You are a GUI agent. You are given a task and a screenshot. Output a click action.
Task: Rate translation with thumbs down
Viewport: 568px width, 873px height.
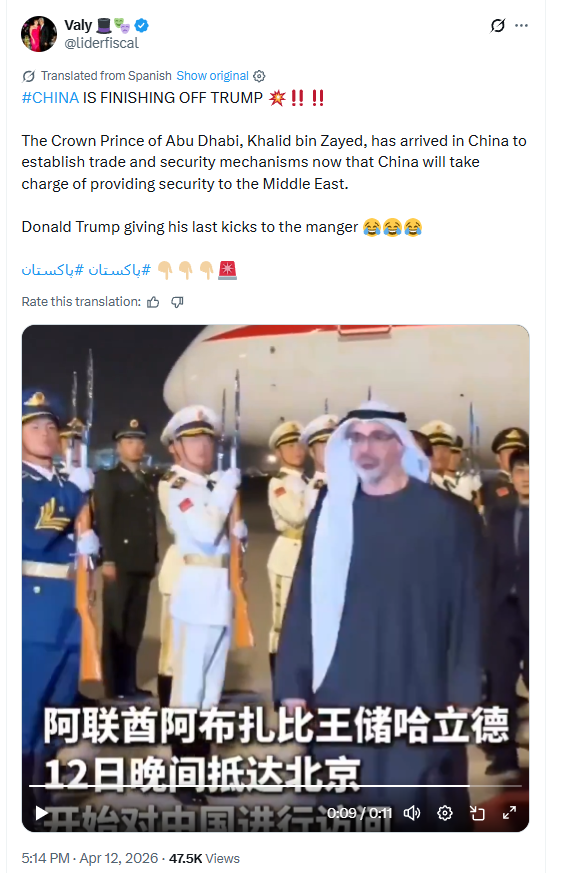click(x=177, y=302)
